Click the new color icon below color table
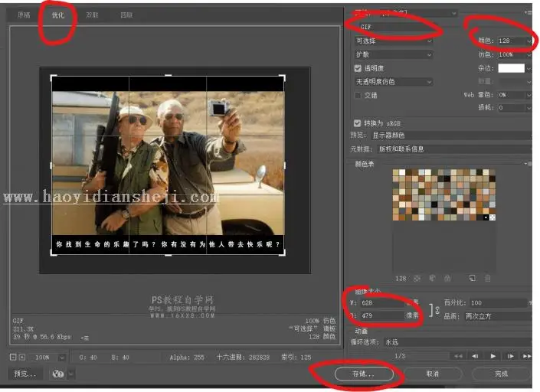This screenshot has height=392, width=540. 473,278
